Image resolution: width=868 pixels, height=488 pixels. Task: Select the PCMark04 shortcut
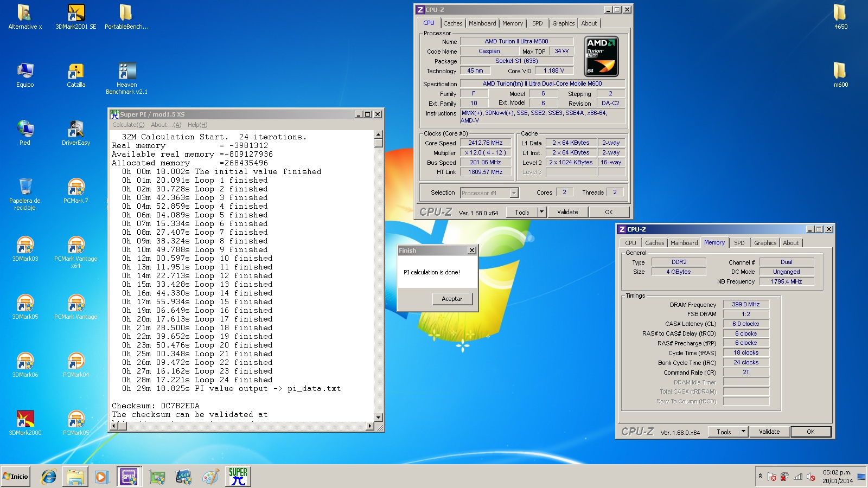[76, 365]
